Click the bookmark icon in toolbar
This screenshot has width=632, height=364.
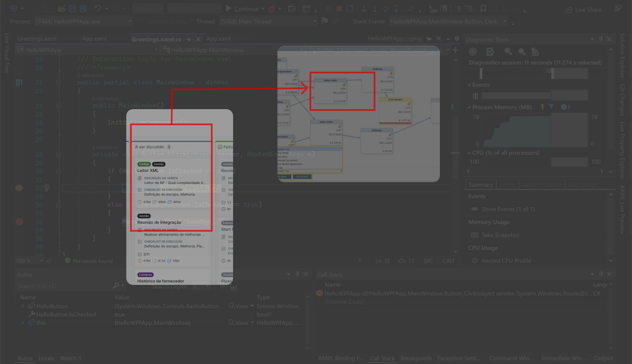(x=483, y=9)
